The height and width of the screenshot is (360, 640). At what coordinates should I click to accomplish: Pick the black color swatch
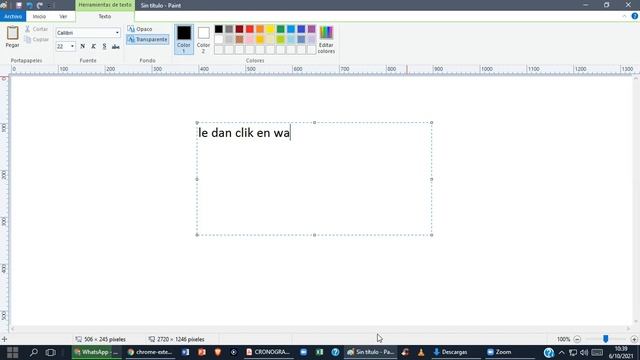pyautogui.click(x=219, y=29)
